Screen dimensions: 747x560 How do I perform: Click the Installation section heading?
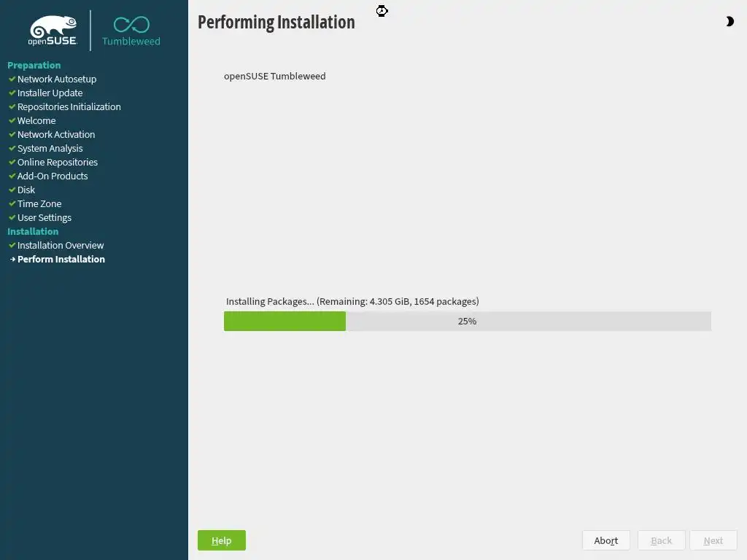33,231
